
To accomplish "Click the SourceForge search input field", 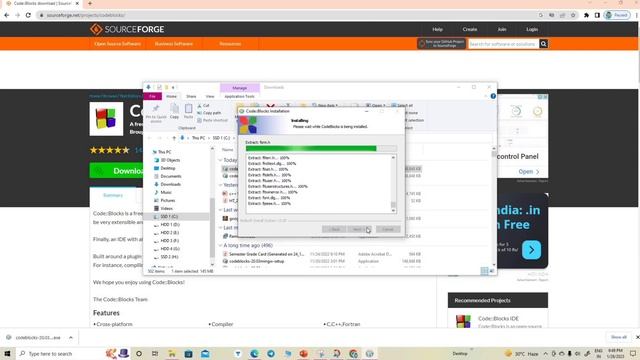I will 503,44.
